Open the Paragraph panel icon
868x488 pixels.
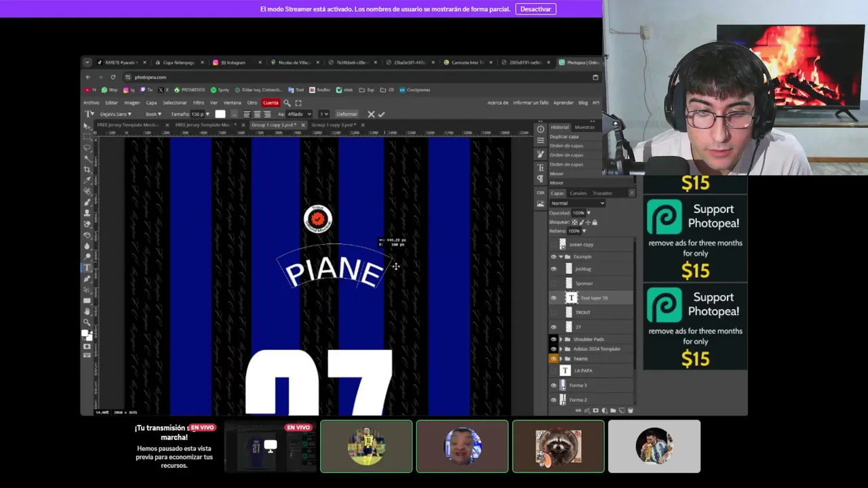[x=540, y=179]
